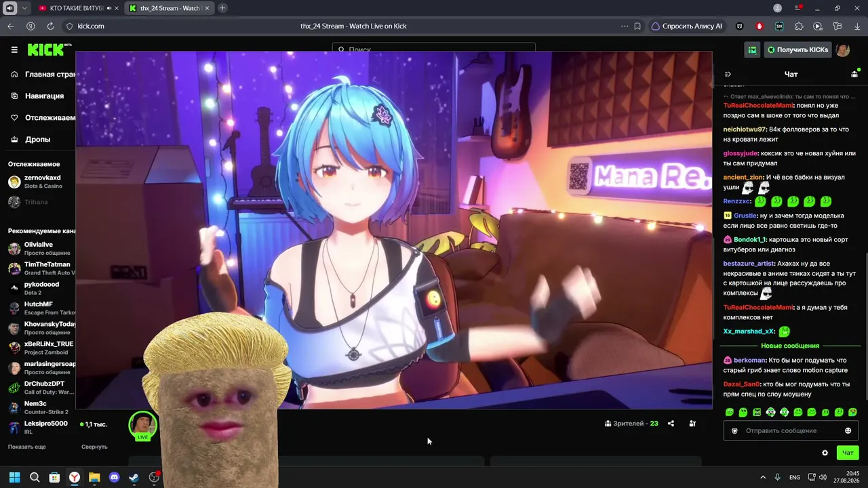Image resolution: width=868 pixels, height=488 pixels.
Task: Open Главная страница in the sidebar
Action: coord(42,75)
